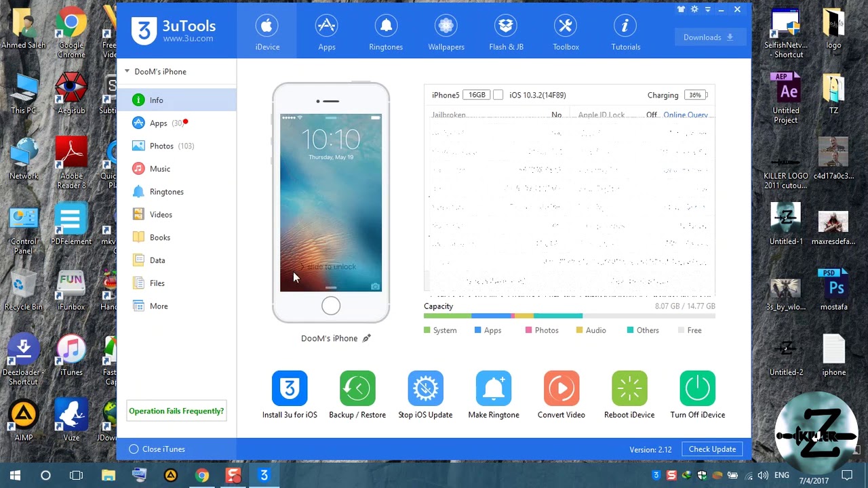This screenshot has height=488, width=868.
Task: Click the Downloads button
Action: pos(709,37)
